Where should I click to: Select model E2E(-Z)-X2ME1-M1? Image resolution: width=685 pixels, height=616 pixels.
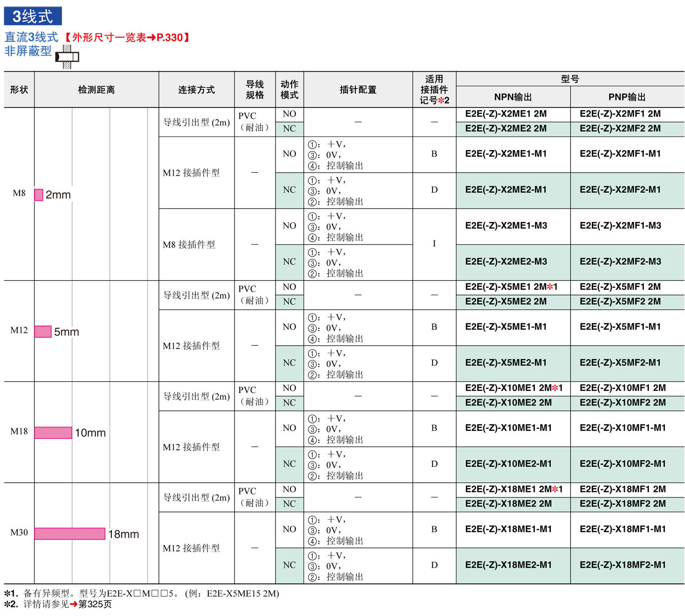coord(506,154)
